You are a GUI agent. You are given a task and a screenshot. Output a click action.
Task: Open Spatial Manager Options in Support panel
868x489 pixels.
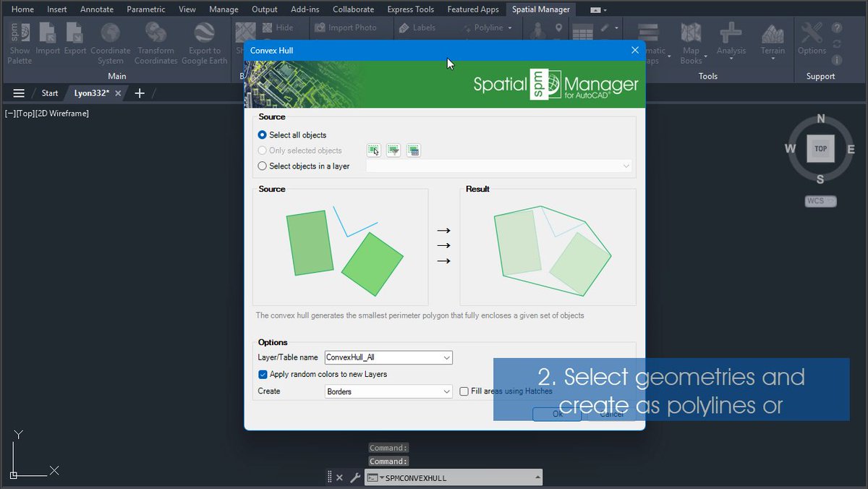coord(812,40)
